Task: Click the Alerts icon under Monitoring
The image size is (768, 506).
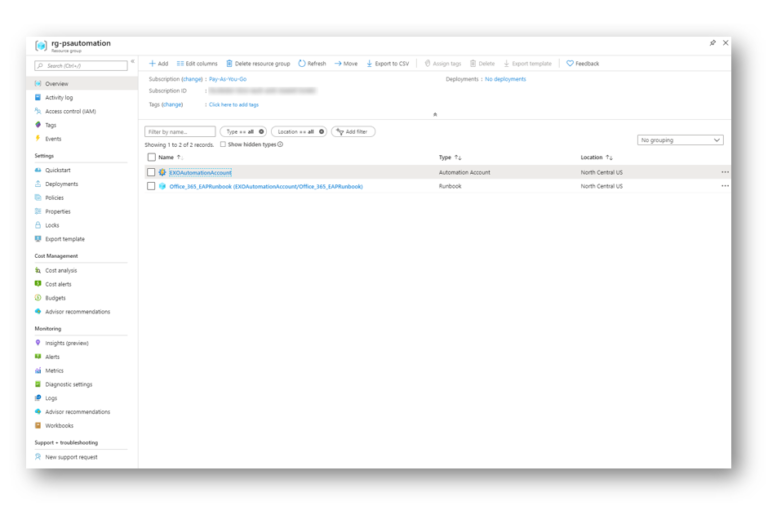Action: [x=38, y=357]
